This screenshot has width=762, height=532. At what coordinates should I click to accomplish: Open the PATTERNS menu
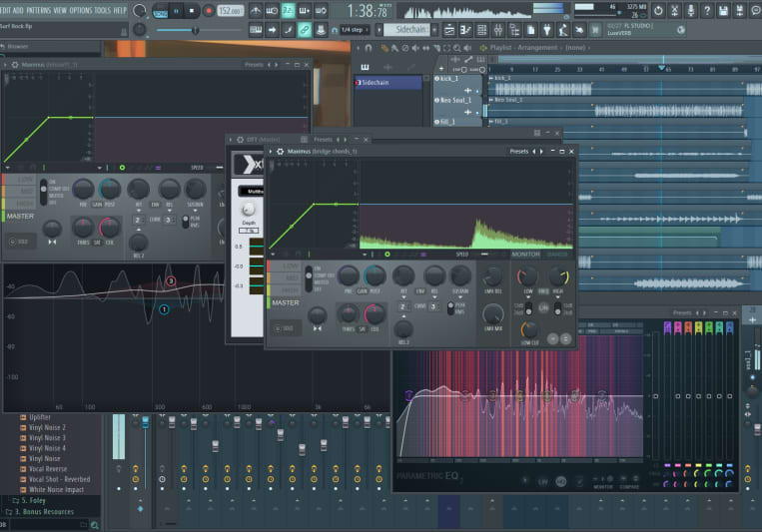pos(38,10)
